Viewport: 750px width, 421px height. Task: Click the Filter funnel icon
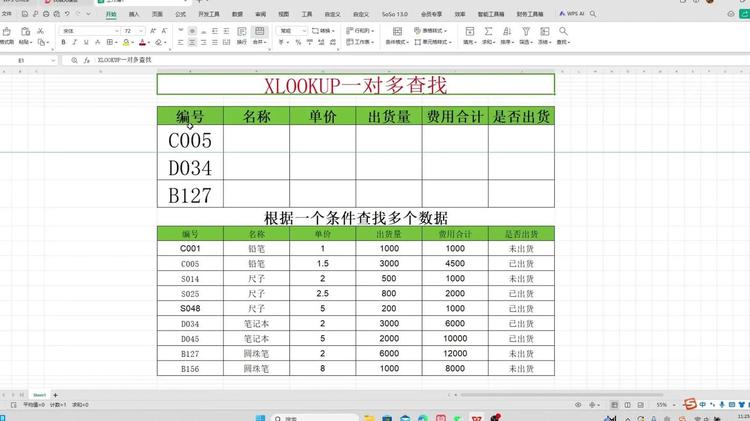526,31
